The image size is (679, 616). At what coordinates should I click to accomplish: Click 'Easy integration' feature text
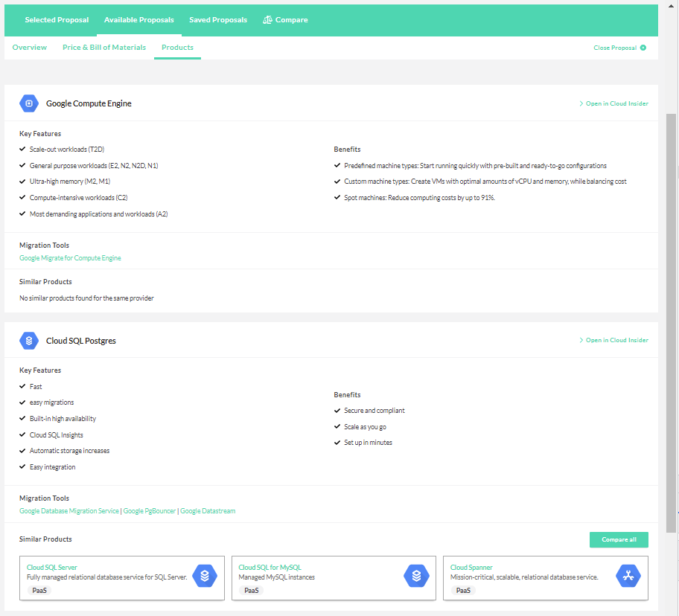52,466
